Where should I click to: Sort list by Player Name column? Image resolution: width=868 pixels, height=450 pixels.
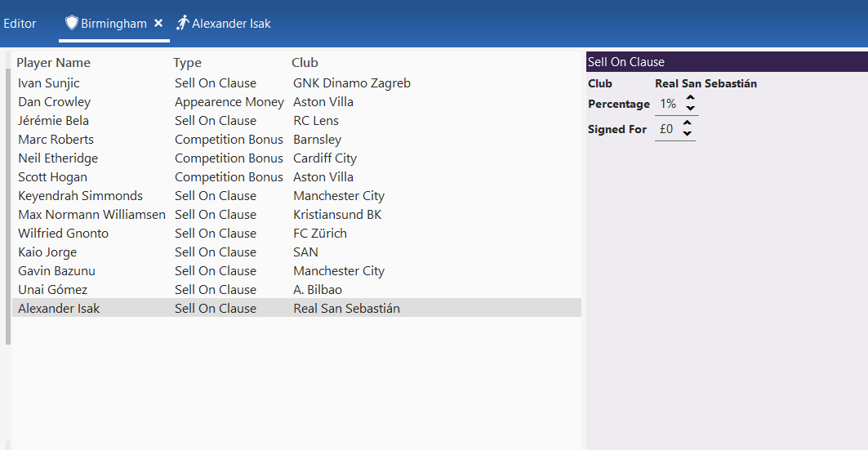pos(53,63)
